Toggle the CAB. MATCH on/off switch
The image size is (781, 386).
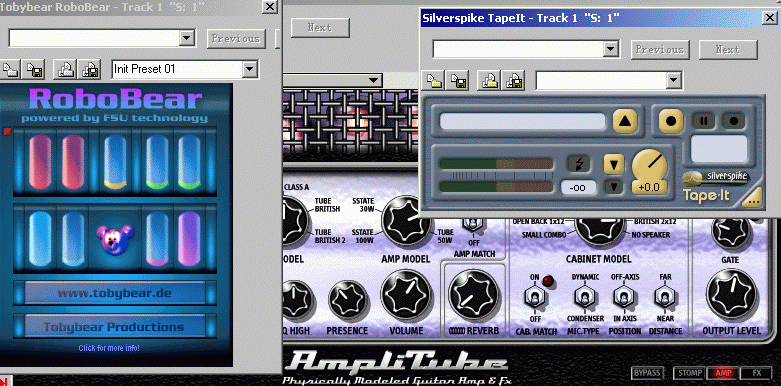pyautogui.click(x=534, y=298)
